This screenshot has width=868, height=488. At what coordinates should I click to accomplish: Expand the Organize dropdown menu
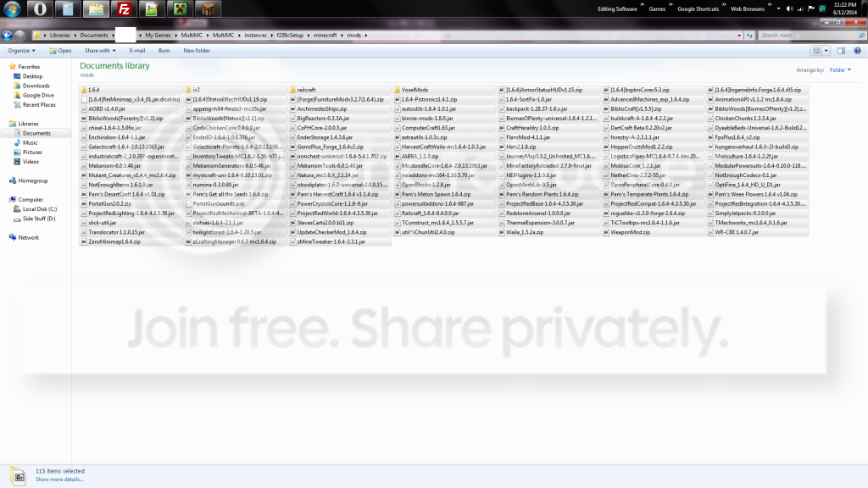[x=20, y=51]
